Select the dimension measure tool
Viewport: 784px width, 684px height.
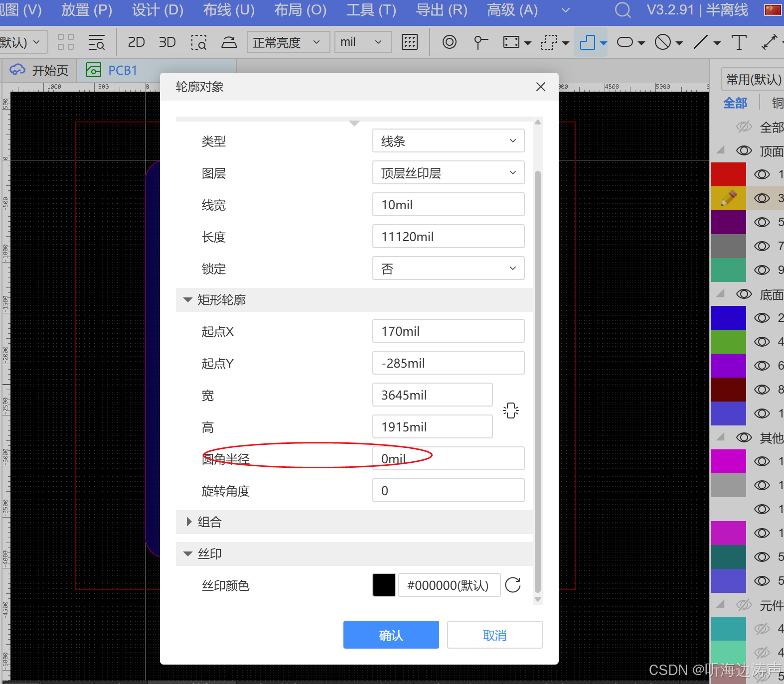click(770, 42)
